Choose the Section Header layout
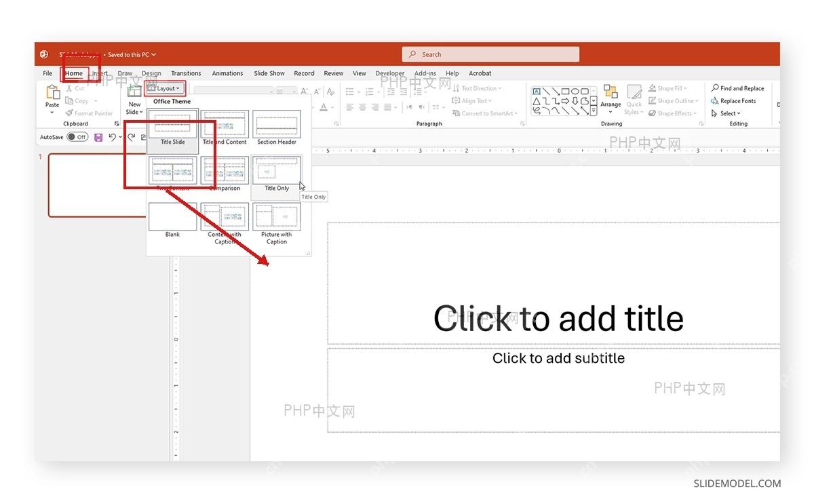 pyautogui.click(x=277, y=129)
